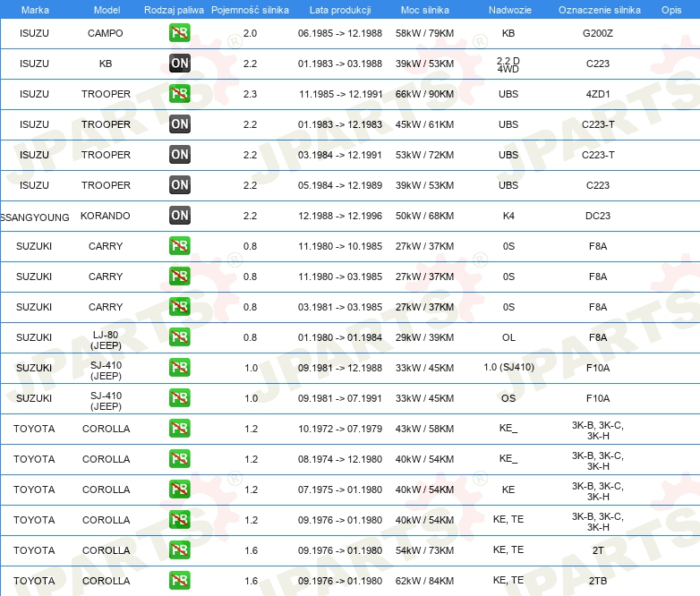The width and height of the screenshot is (700, 596).
Task: Click the 12.1988 -> 12.1996 date cell
Action: tap(340, 216)
